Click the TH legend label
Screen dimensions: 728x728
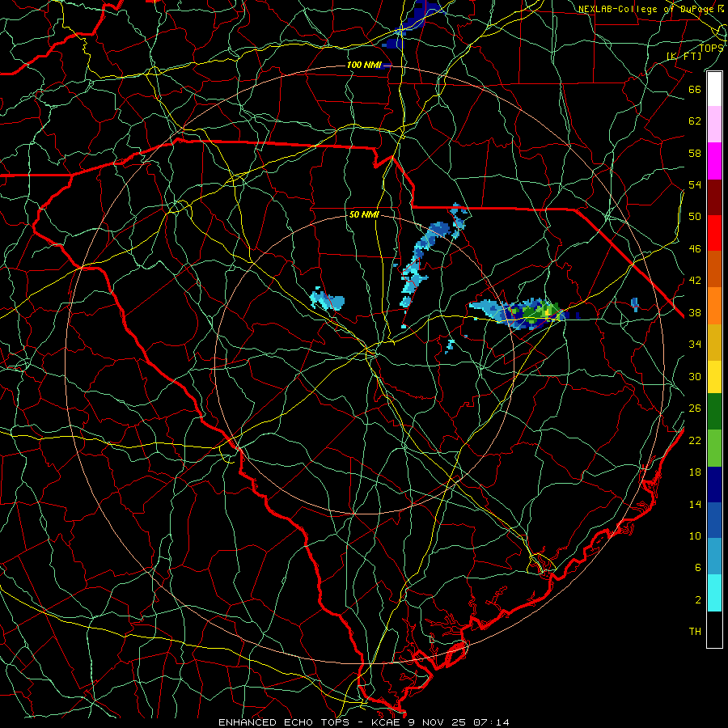(x=695, y=632)
